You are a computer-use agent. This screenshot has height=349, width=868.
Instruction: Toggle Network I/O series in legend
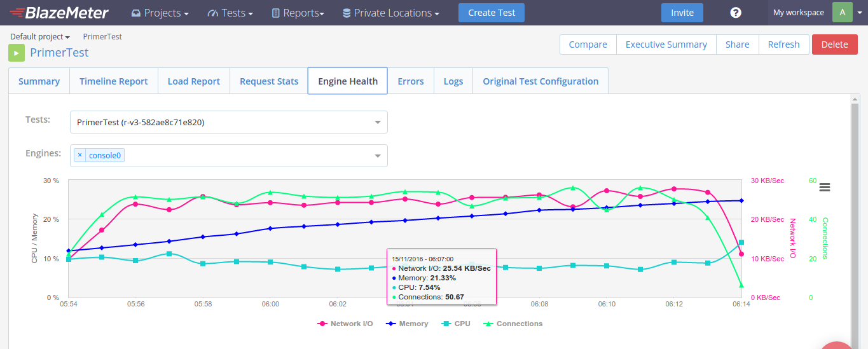tap(345, 324)
